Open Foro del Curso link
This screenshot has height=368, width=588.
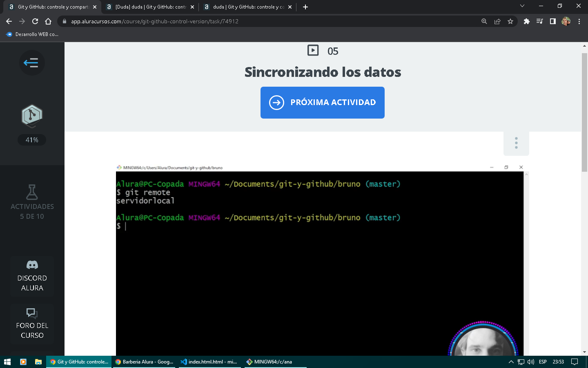click(x=32, y=324)
